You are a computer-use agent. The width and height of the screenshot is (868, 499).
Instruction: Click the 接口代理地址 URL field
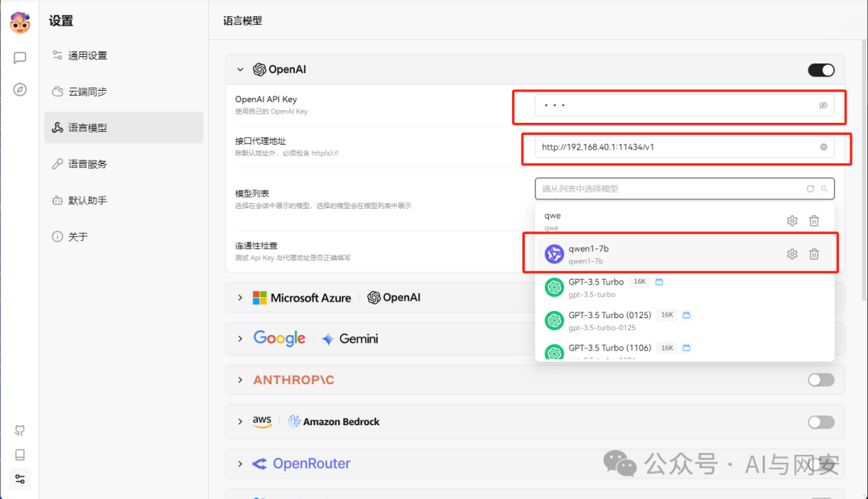684,147
